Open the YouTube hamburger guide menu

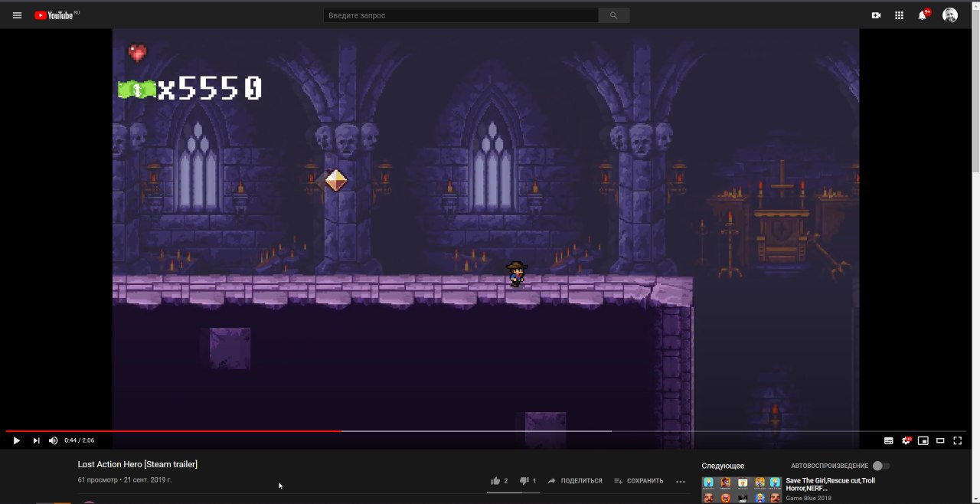coord(17,15)
